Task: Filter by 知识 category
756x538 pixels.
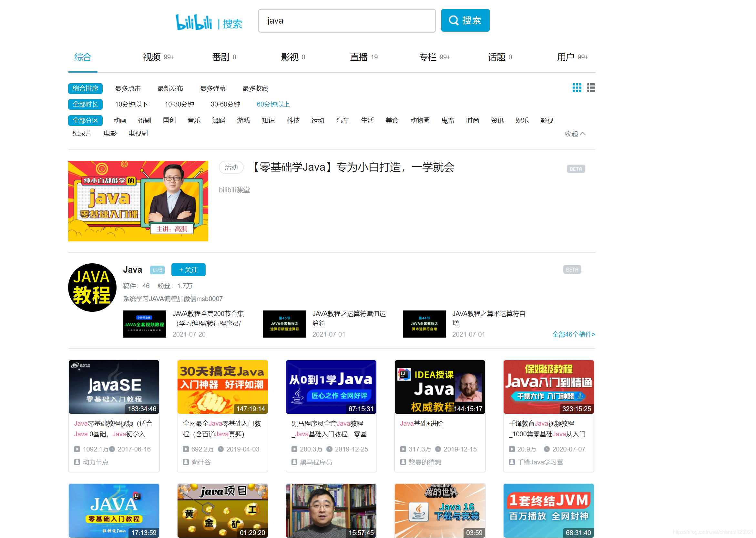Action: (x=268, y=120)
